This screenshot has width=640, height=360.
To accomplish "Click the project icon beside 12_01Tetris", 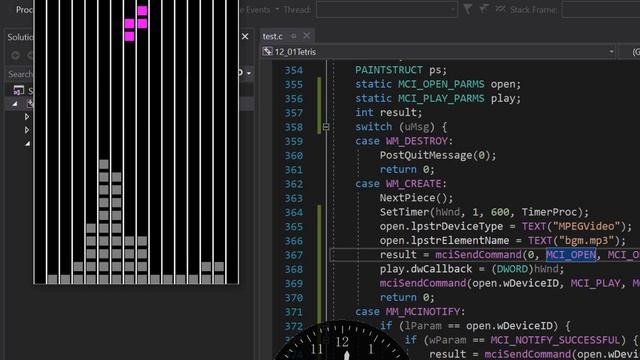I will tap(267, 51).
